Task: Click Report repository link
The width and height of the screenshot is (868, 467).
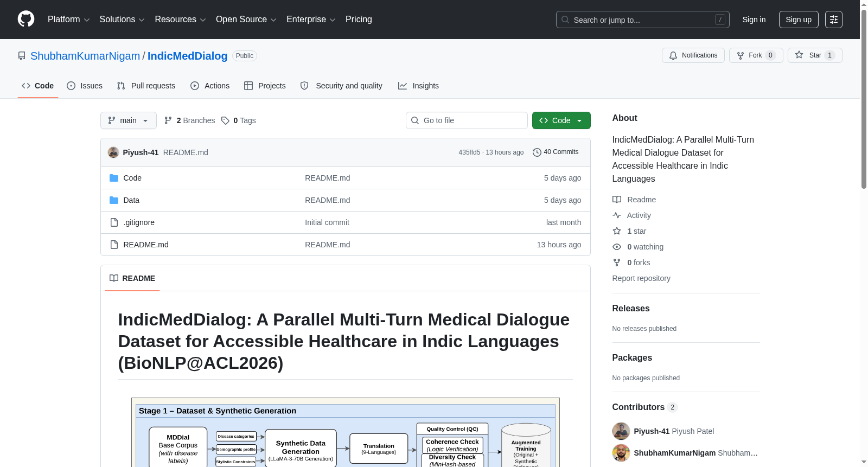Action: click(x=641, y=278)
